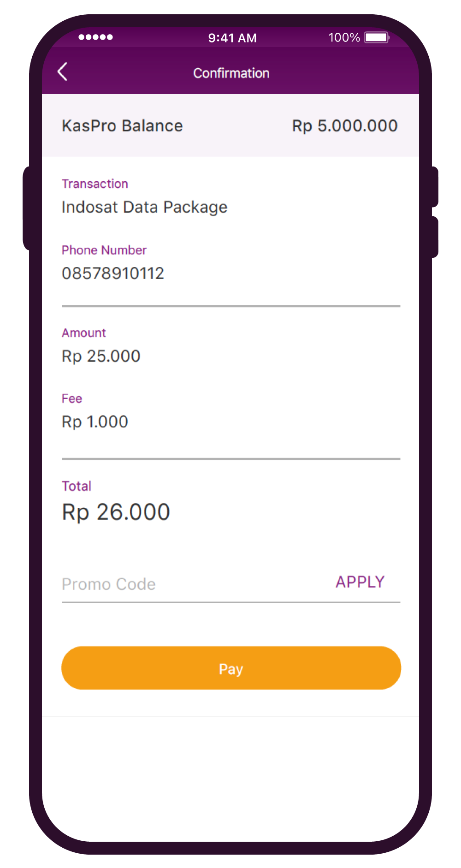The height and width of the screenshot is (868, 461).
Task: Tap the phone number 08578910112
Action: tap(113, 273)
